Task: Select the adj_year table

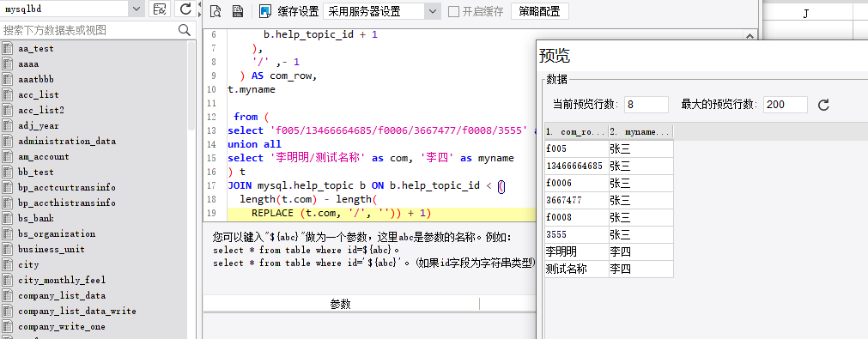Action: pyautogui.click(x=38, y=125)
